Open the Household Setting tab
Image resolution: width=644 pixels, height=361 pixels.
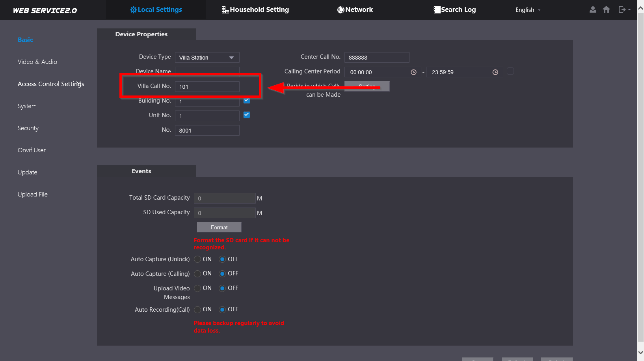point(255,9)
